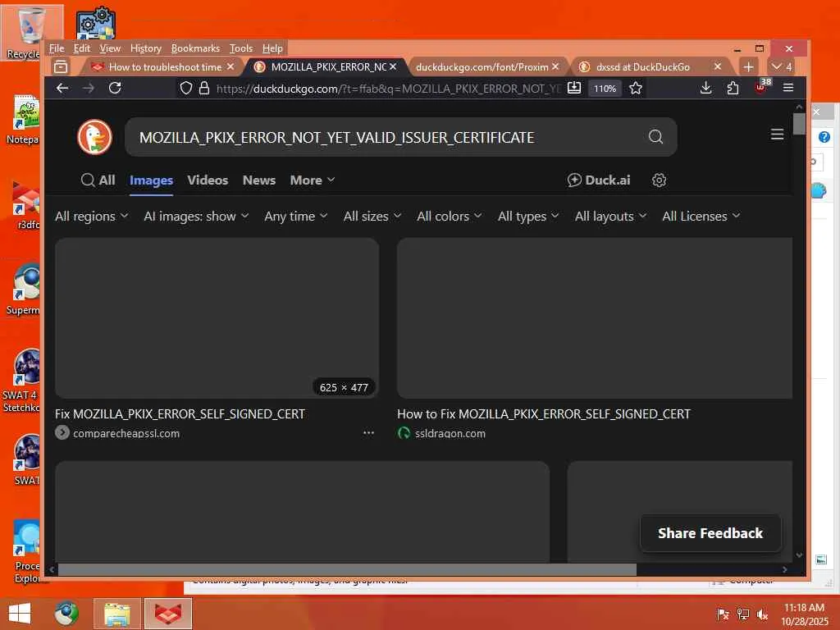Open the 625 × 477 image thumbnail
The height and width of the screenshot is (630, 840).
point(217,318)
